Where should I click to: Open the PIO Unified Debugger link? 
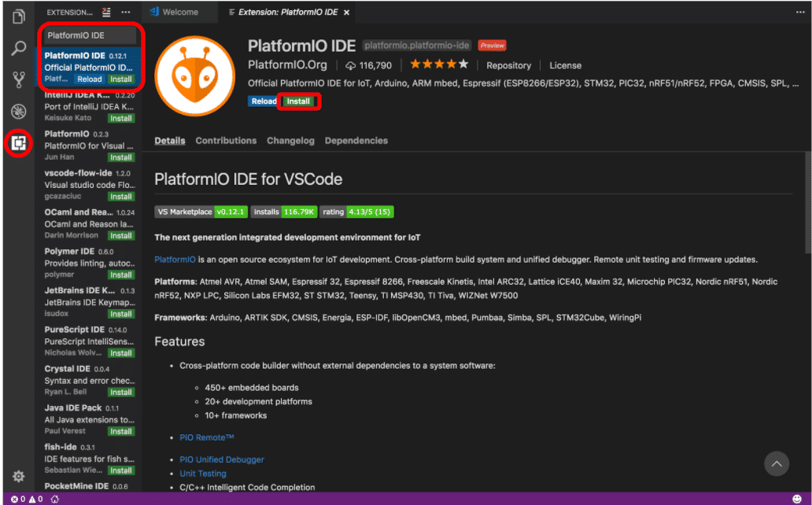pos(222,459)
